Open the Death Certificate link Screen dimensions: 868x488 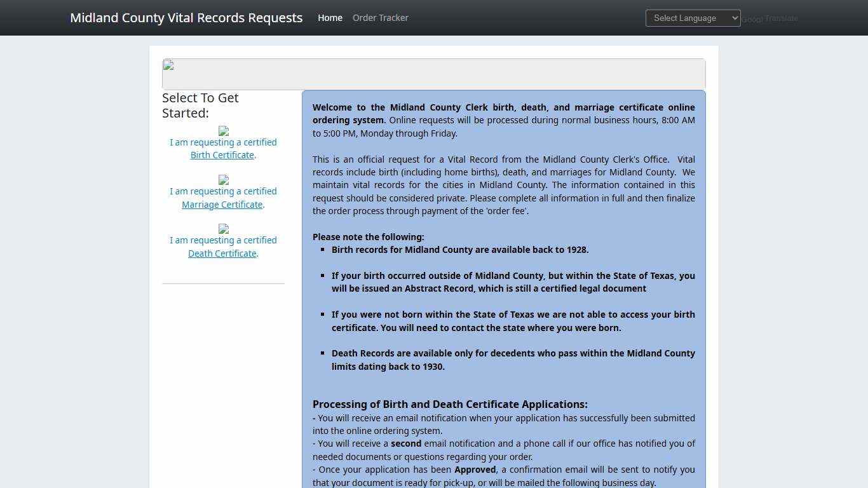pos(221,253)
